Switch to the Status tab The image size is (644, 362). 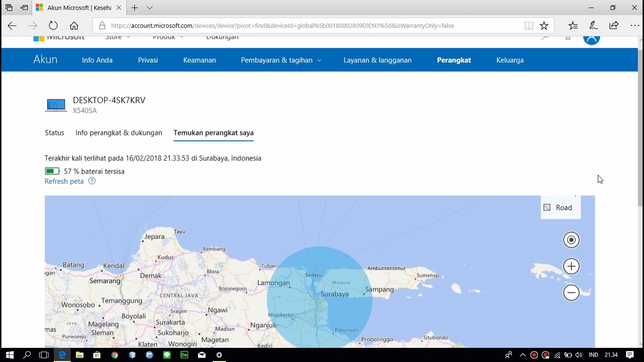coord(54,133)
